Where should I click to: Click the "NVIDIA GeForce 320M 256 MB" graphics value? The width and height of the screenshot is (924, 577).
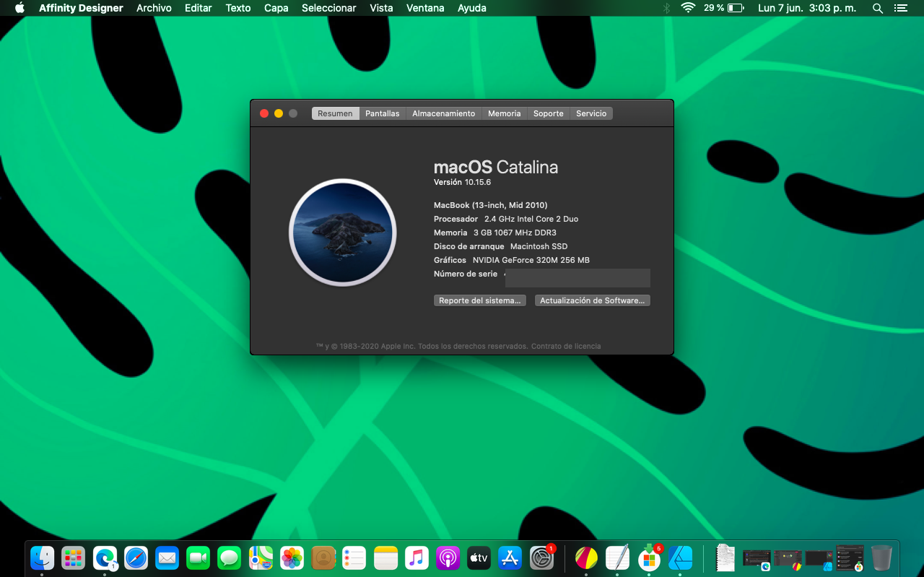coord(531,260)
